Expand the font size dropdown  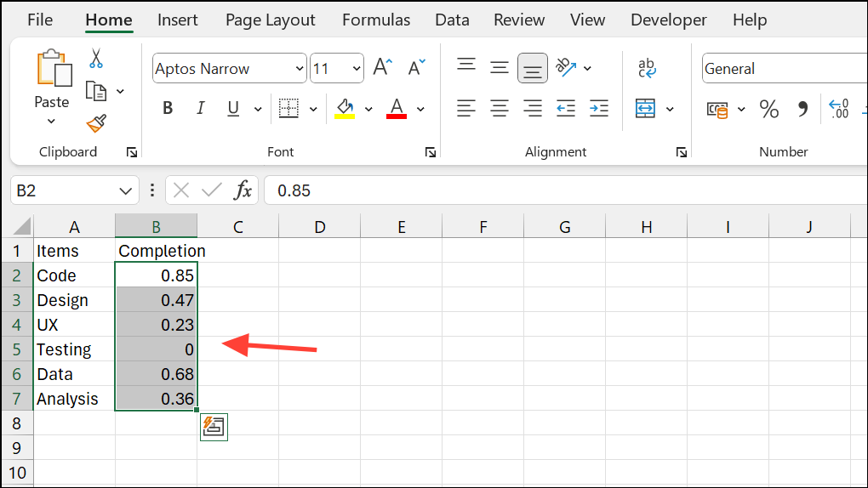[x=356, y=69]
